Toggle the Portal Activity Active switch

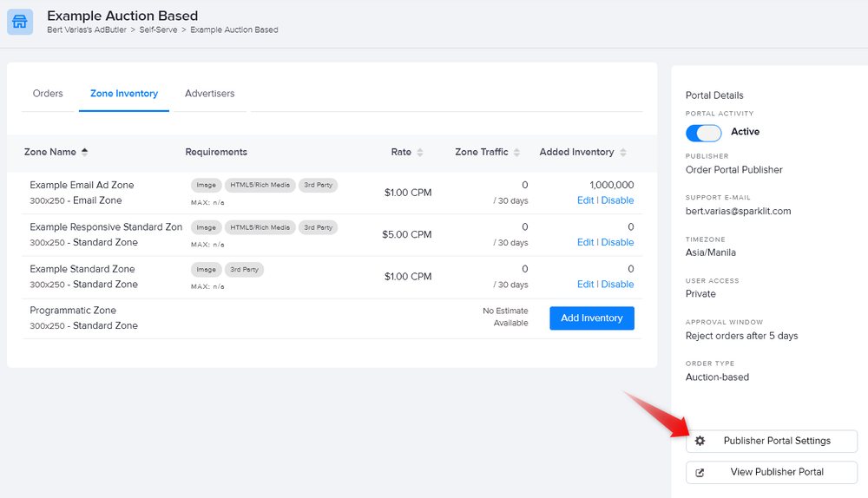(x=704, y=132)
